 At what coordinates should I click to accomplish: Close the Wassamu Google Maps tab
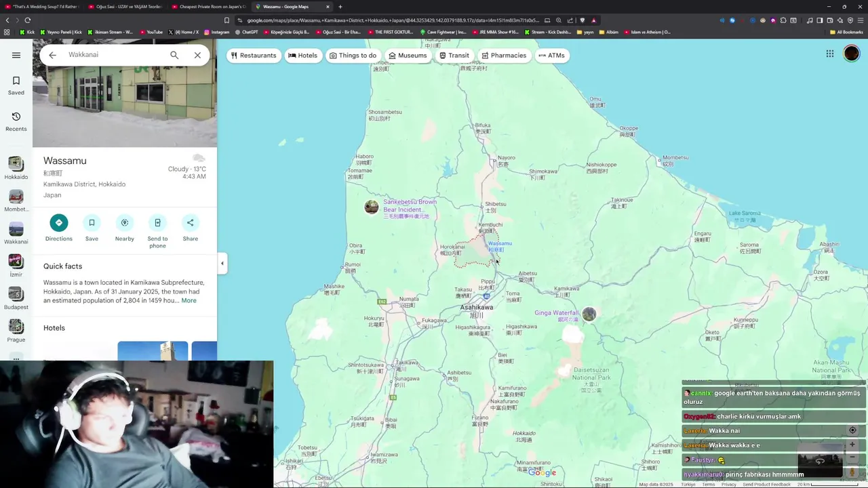pos(328,7)
